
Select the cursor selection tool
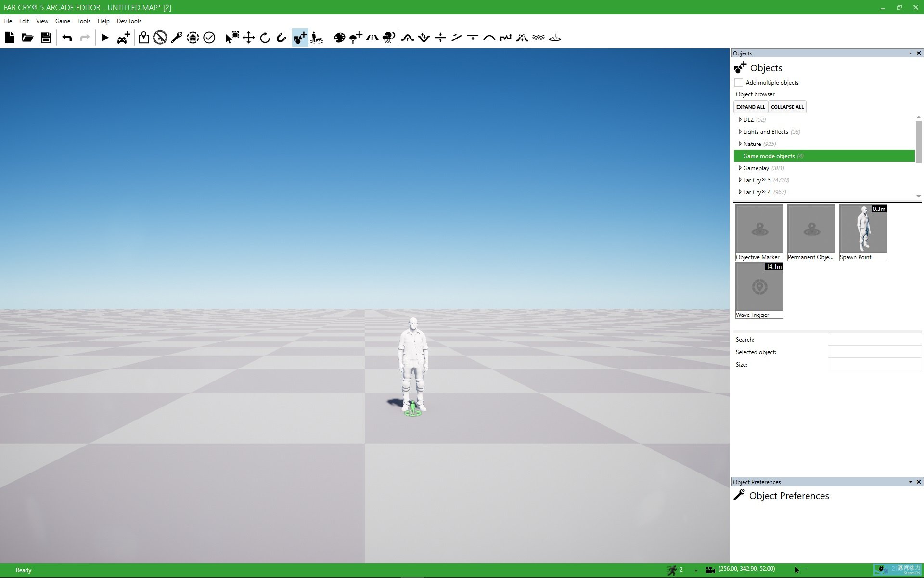[232, 38]
